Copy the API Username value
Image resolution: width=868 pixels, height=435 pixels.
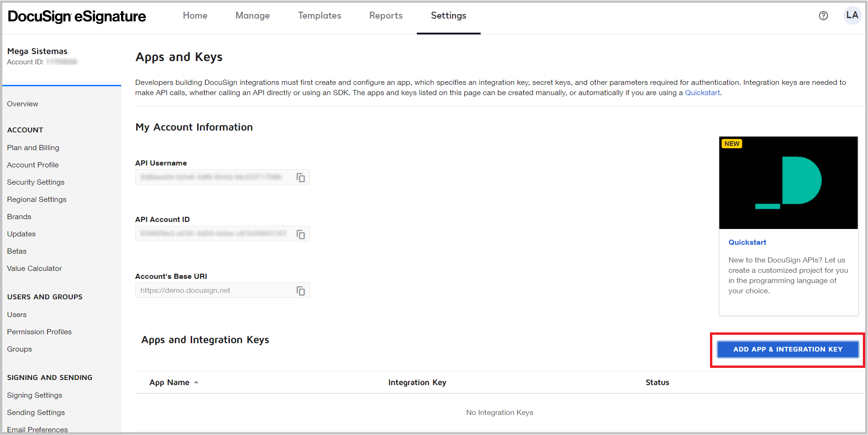[301, 178]
